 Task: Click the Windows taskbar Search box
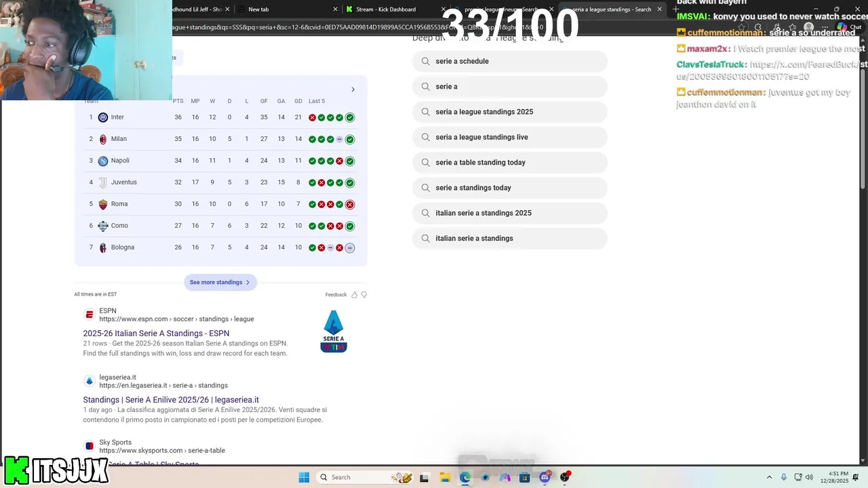366,477
